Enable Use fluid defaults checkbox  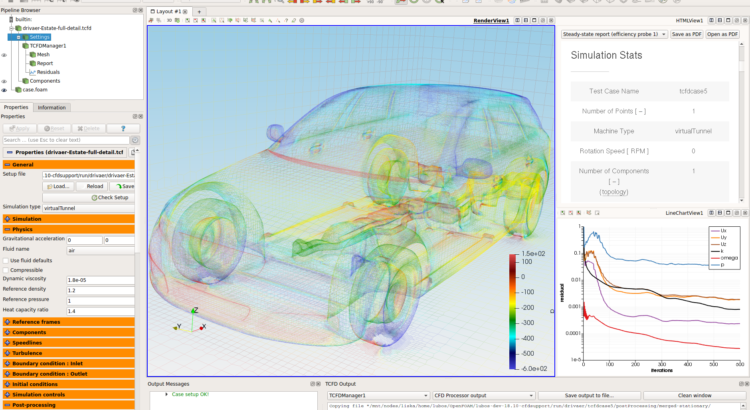click(6, 261)
